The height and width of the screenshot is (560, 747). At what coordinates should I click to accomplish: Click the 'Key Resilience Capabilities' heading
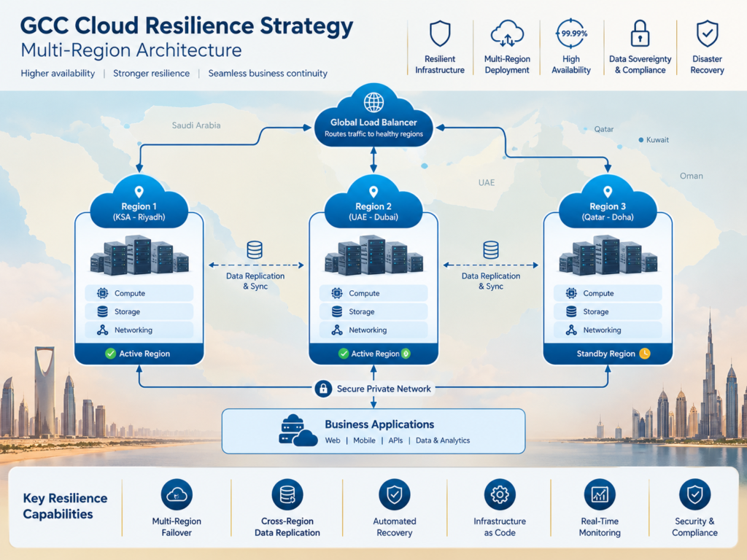point(65,506)
